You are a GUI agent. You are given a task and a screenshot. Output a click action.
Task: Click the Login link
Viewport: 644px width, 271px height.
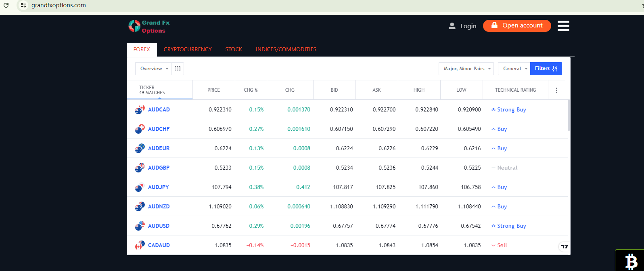[463, 26]
